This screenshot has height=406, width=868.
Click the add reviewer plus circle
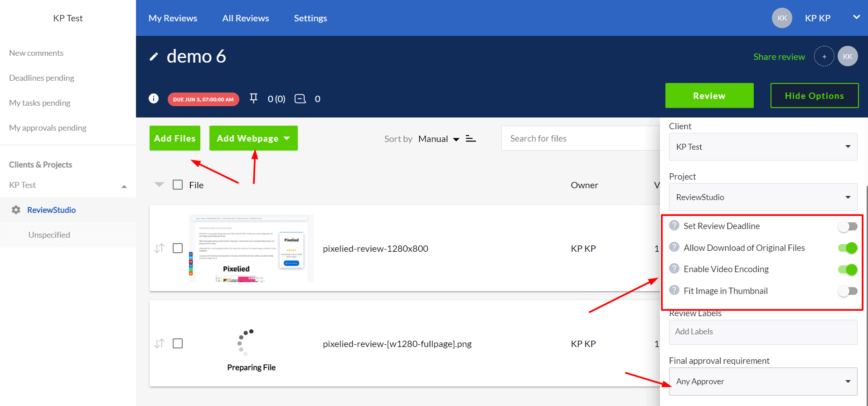824,57
